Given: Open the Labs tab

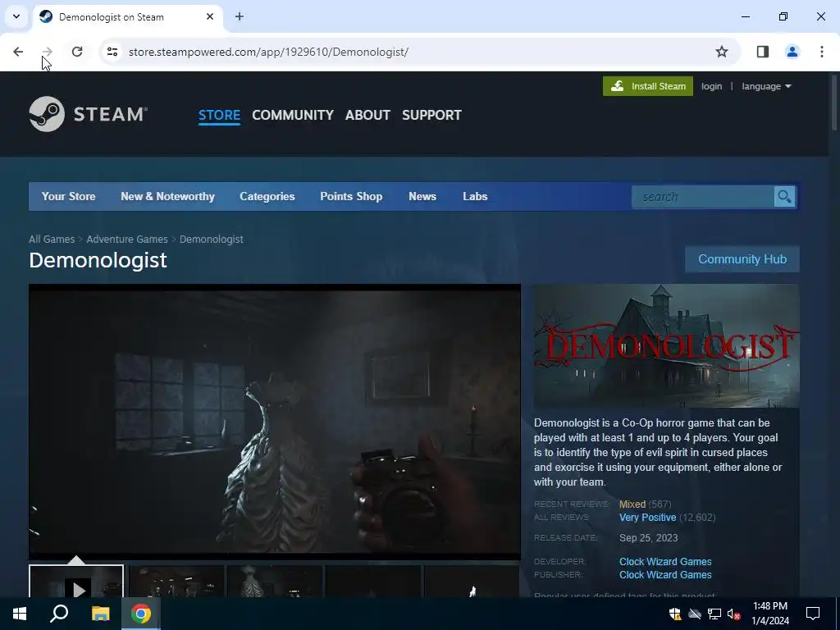Looking at the screenshot, I should click(x=475, y=197).
